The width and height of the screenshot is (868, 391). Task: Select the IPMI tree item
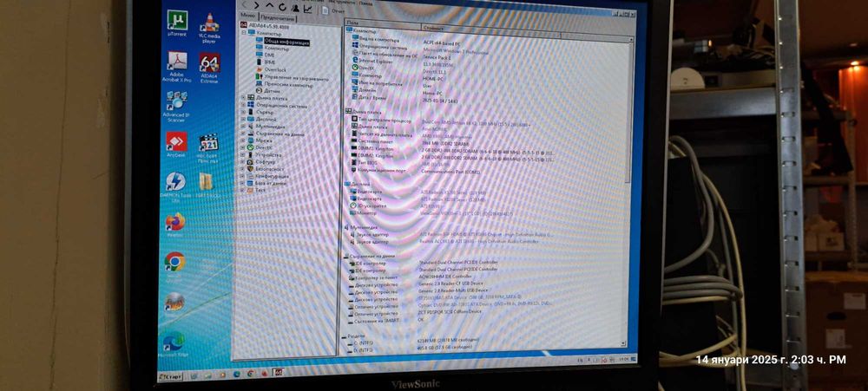click(x=265, y=62)
